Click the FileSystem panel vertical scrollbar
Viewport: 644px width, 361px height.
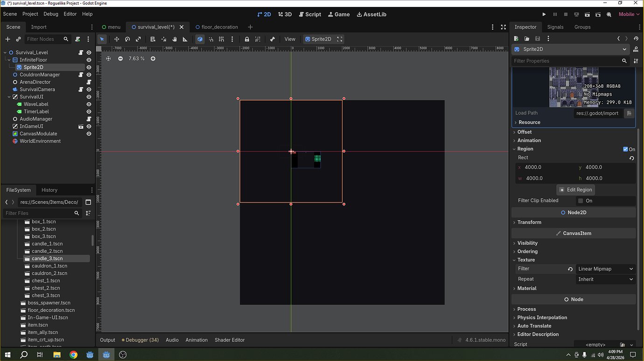click(x=92, y=240)
